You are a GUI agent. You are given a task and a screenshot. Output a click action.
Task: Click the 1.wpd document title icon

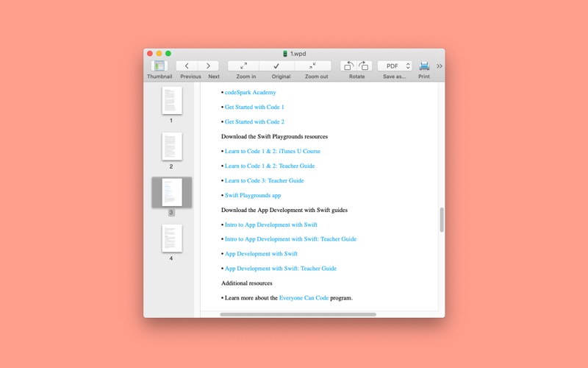[x=285, y=54]
